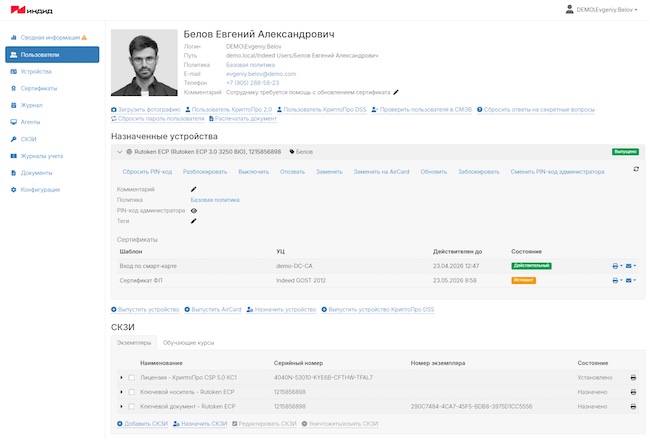This screenshot has width=650, height=439.
Task: Print the Лицензия - КриптоПро CSP entry
Action: point(633,378)
